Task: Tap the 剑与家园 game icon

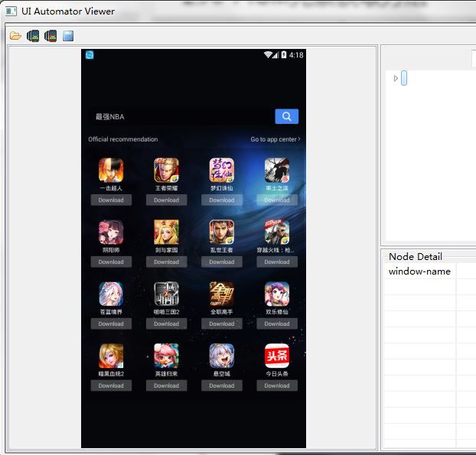Action: tap(166, 232)
